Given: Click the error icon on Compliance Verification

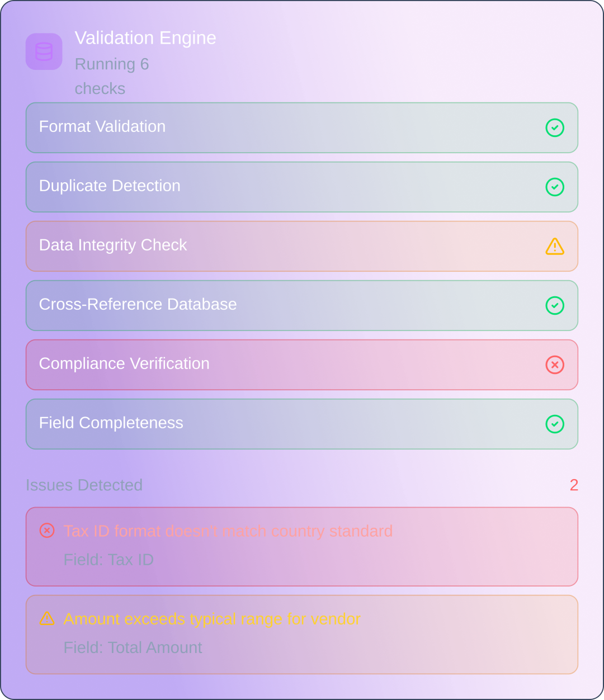Looking at the screenshot, I should (x=555, y=365).
